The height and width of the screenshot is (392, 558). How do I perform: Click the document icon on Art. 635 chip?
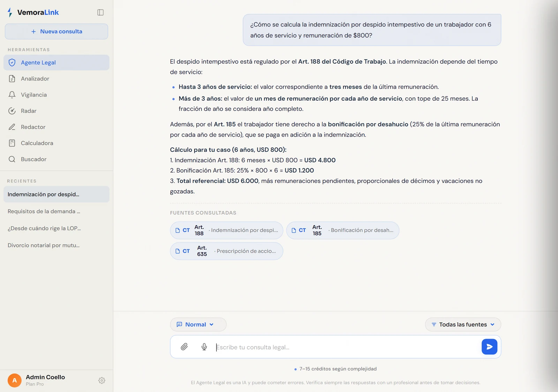(178, 251)
